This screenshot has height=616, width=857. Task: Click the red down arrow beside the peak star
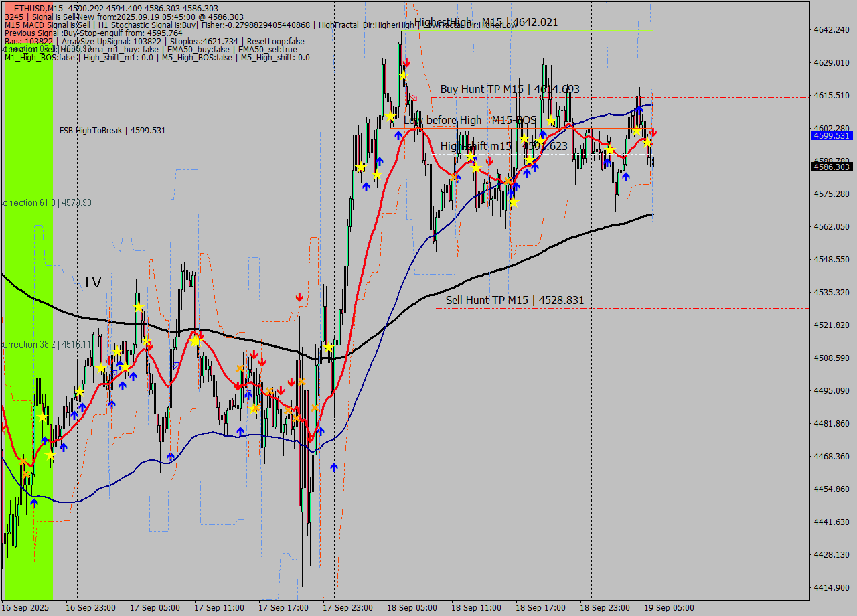point(406,63)
